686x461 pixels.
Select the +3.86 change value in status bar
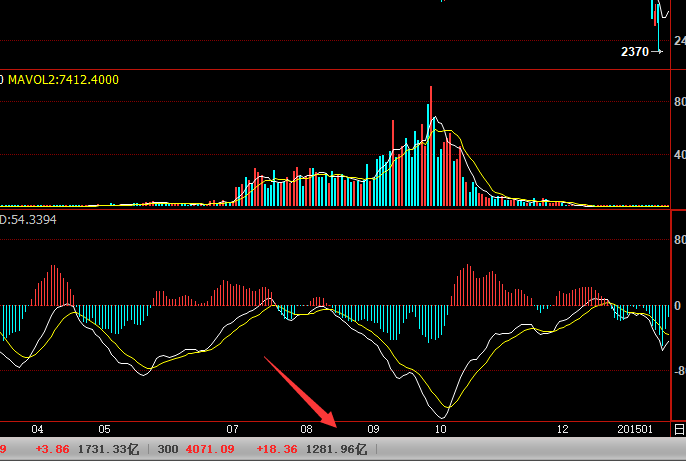[51, 450]
